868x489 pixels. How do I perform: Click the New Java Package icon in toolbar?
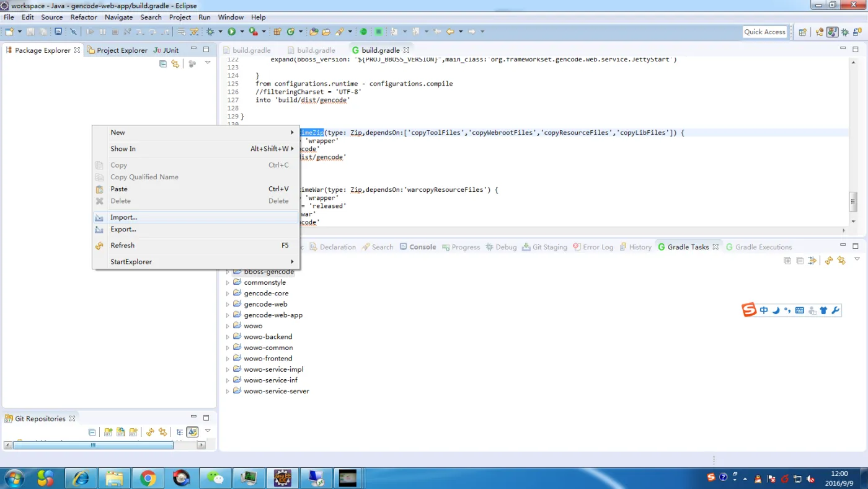pyautogui.click(x=277, y=32)
